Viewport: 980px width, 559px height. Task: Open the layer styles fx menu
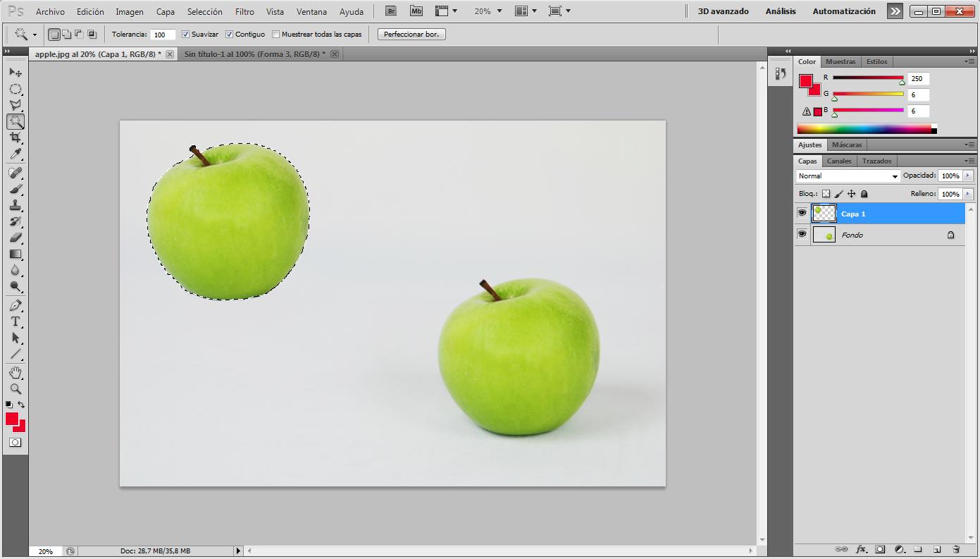pos(861,548)
